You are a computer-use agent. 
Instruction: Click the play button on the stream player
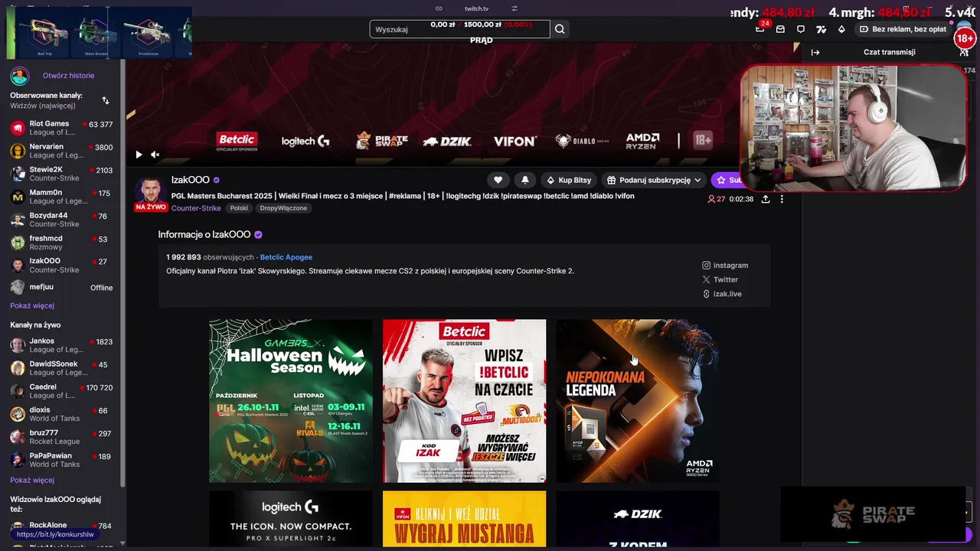[139, 155]
